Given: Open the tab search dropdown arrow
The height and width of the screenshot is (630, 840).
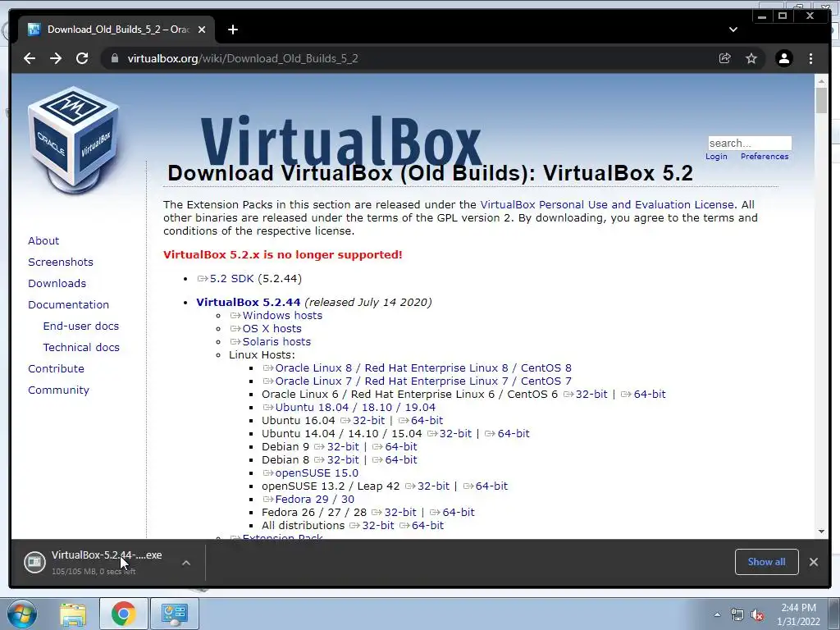Looking at the screenshot, I should click(x=733, y=30).
